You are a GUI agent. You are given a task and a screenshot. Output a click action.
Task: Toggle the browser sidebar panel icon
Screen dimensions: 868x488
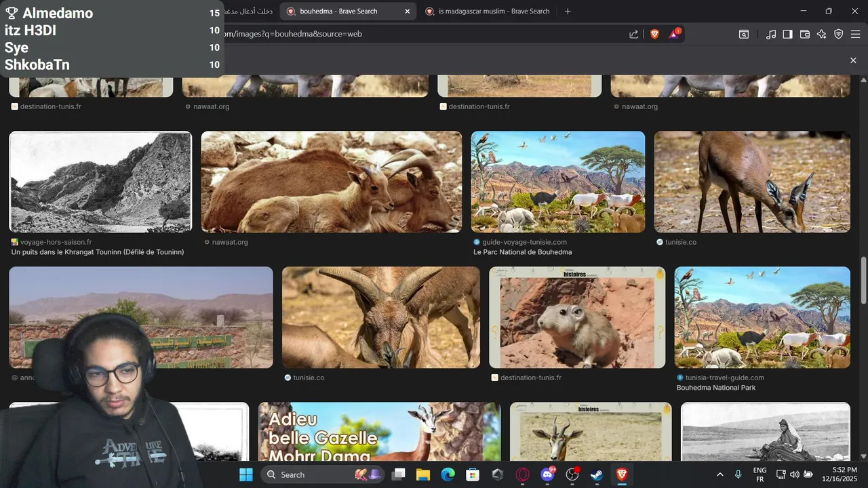[x=787, y=34]
